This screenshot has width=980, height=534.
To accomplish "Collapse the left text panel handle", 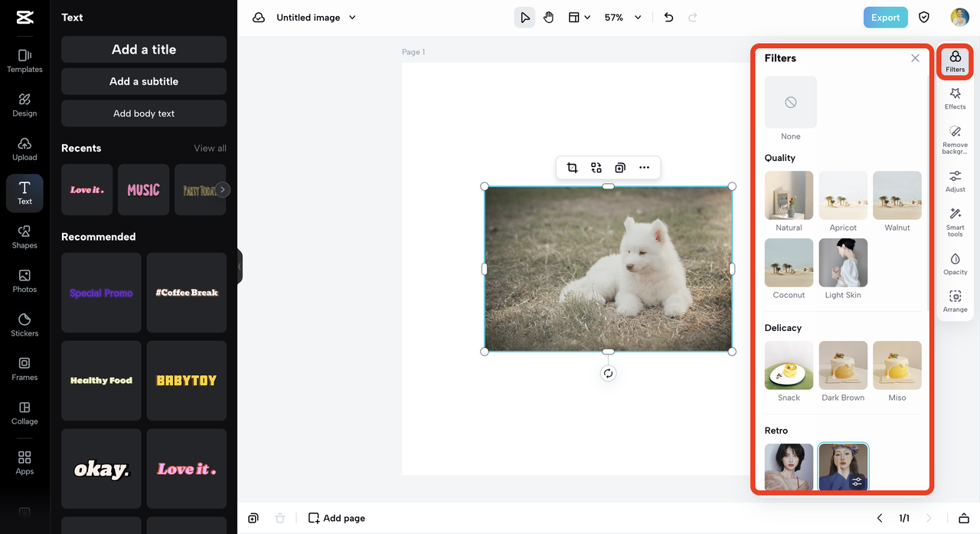I will click(x=240, y=267).
